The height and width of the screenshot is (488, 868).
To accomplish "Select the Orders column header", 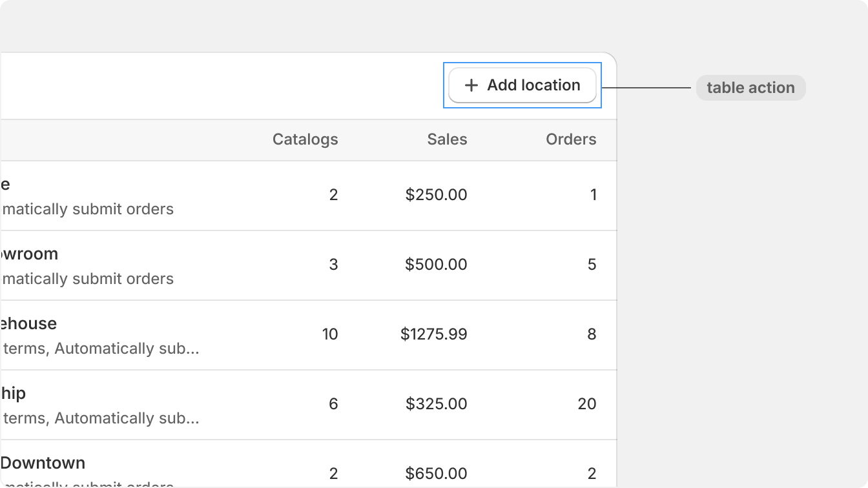I will 571,139.
